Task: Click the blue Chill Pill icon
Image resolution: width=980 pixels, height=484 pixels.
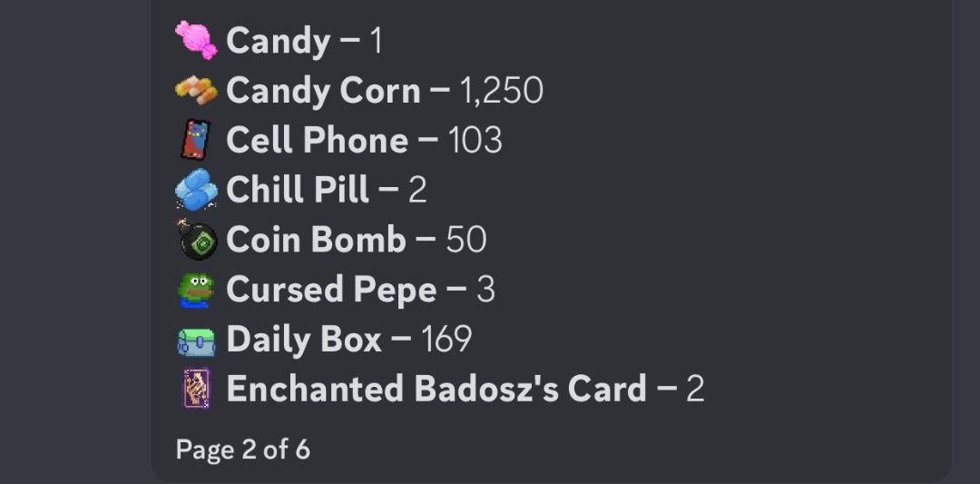Action: tap(195, 190)
